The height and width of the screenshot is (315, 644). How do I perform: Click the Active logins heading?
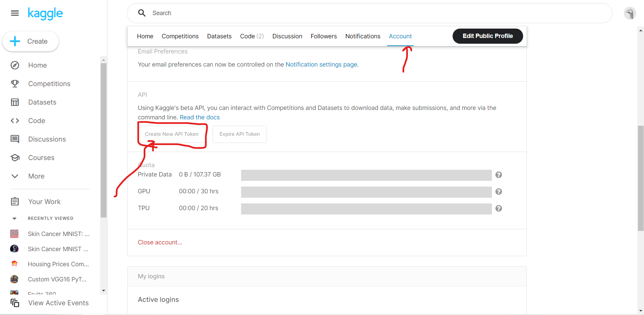158,300
